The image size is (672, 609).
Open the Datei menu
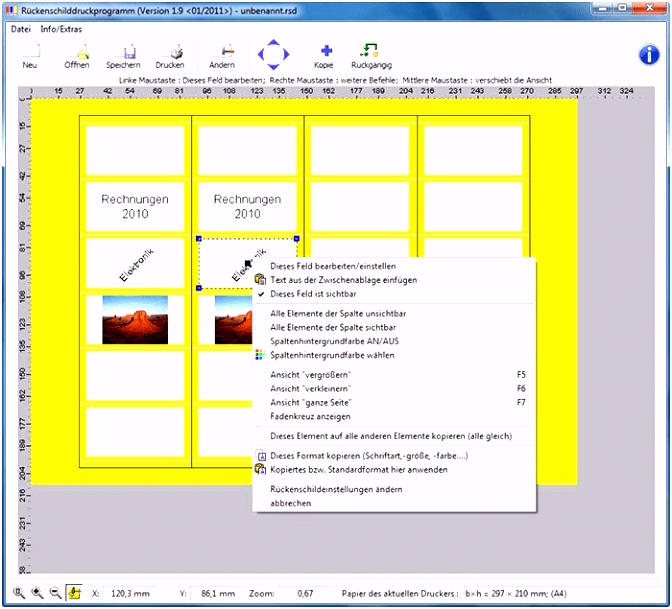(21, 29)
